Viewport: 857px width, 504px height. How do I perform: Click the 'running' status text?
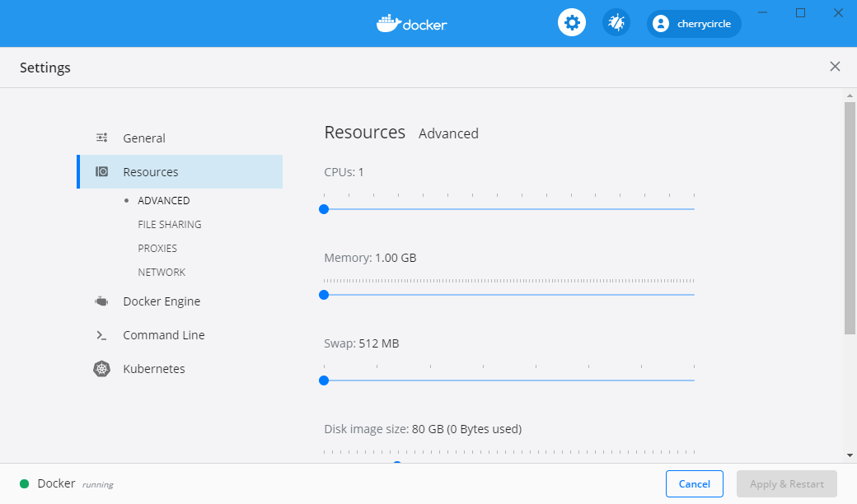coord(98,485)
